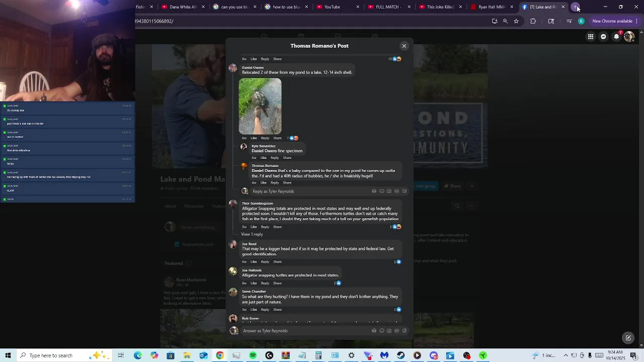
Task: Switch to the 'Dana White' YouTube tab
Action: 183,7
